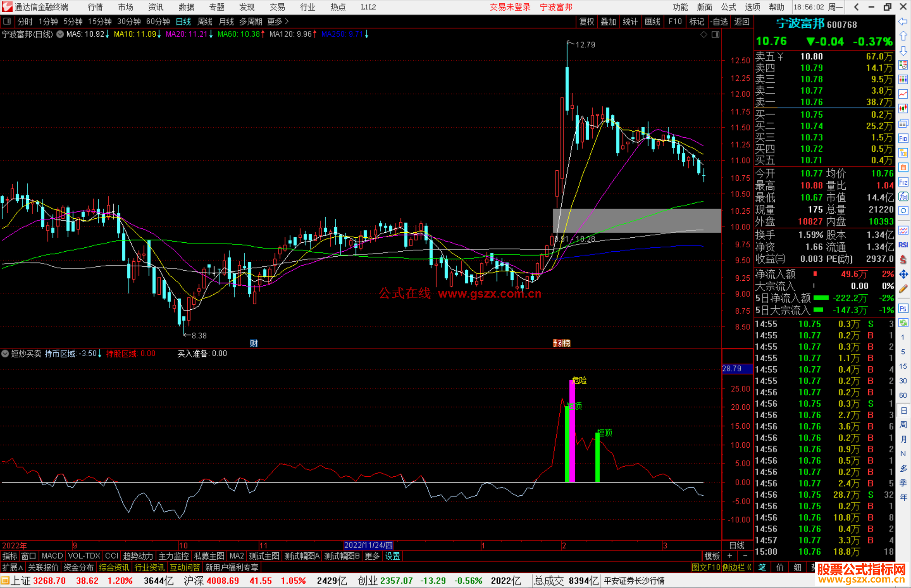Open the F10 info sidebar icon
The image size is (911, 588).
[x=903, y=139]
